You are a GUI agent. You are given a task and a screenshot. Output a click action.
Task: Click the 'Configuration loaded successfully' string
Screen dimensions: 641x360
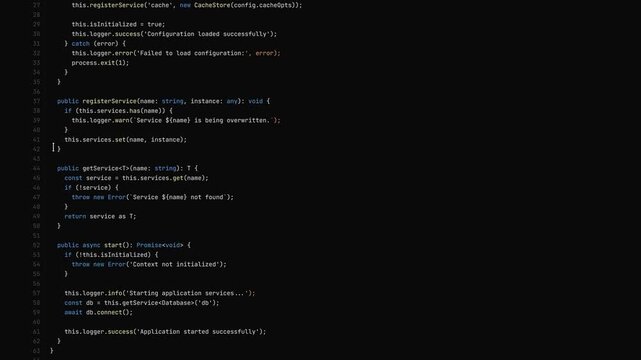206,34
